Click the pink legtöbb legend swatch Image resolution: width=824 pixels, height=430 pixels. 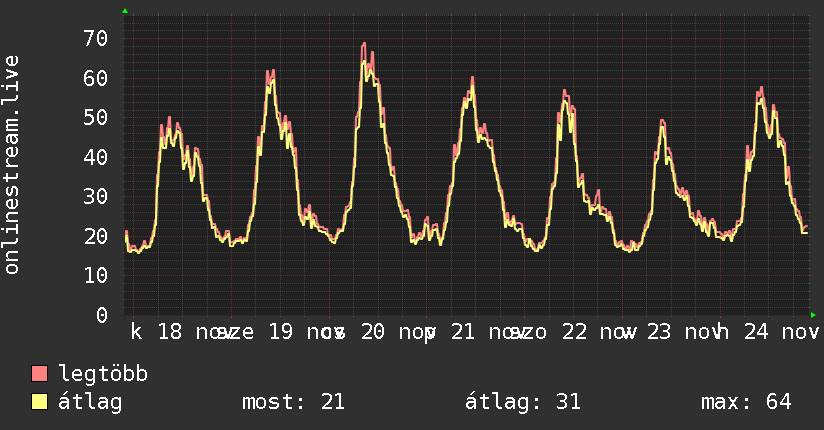point(39,373)
